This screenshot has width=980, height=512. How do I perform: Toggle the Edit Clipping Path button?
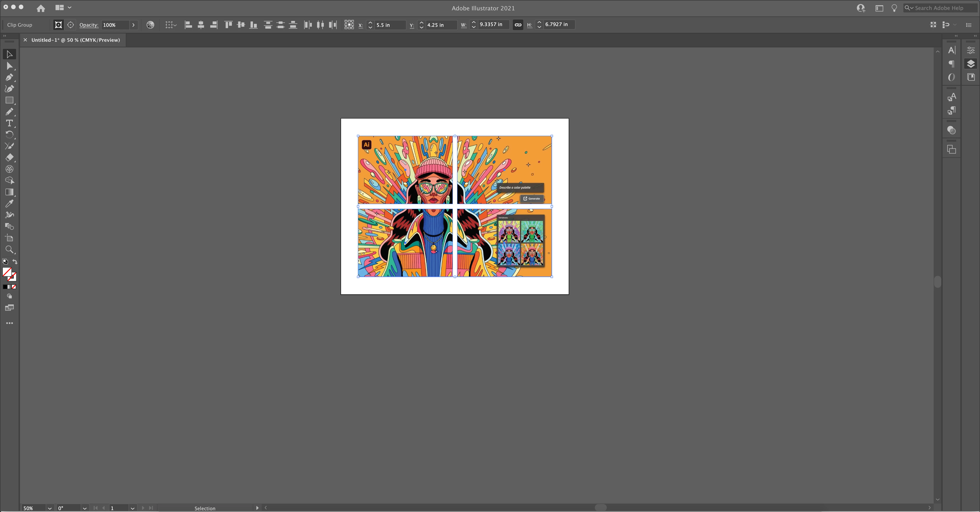click(58, 25)
